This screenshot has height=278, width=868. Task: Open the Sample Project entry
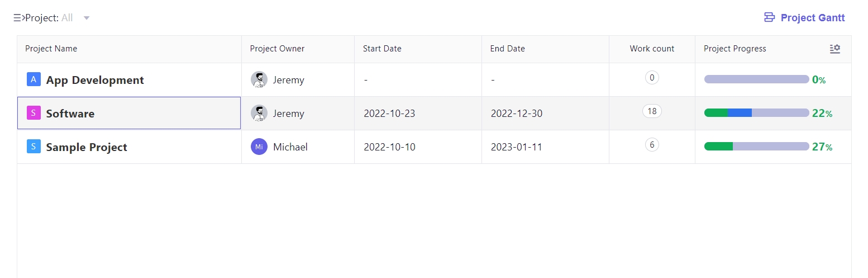[x=87, y=147]
